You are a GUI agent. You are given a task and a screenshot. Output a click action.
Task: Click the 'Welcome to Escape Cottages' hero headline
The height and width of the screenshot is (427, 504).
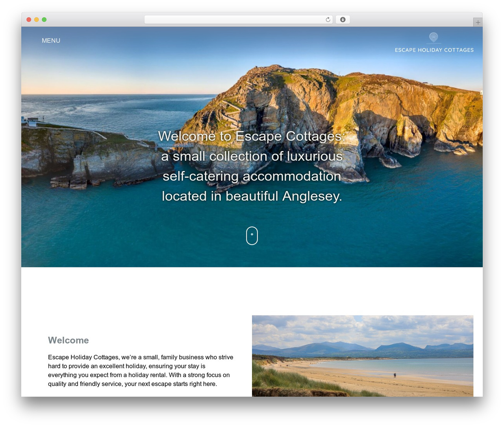click(x=252, y=166)
